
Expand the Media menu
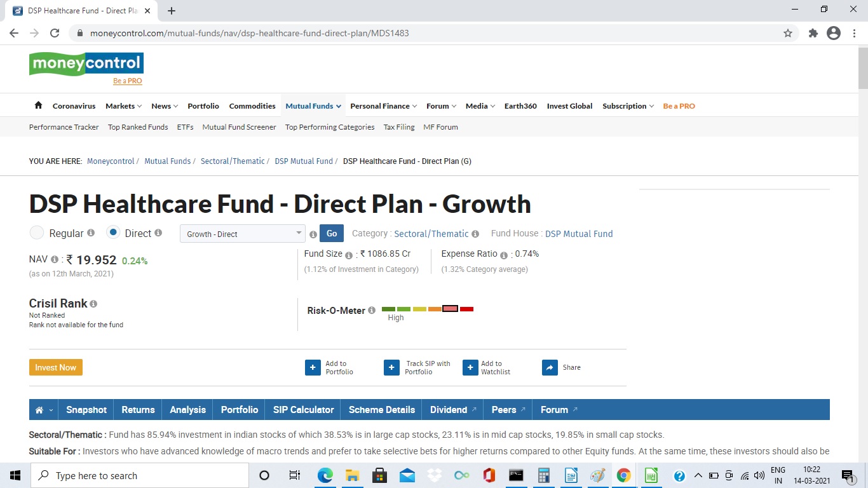click(480, 106)
